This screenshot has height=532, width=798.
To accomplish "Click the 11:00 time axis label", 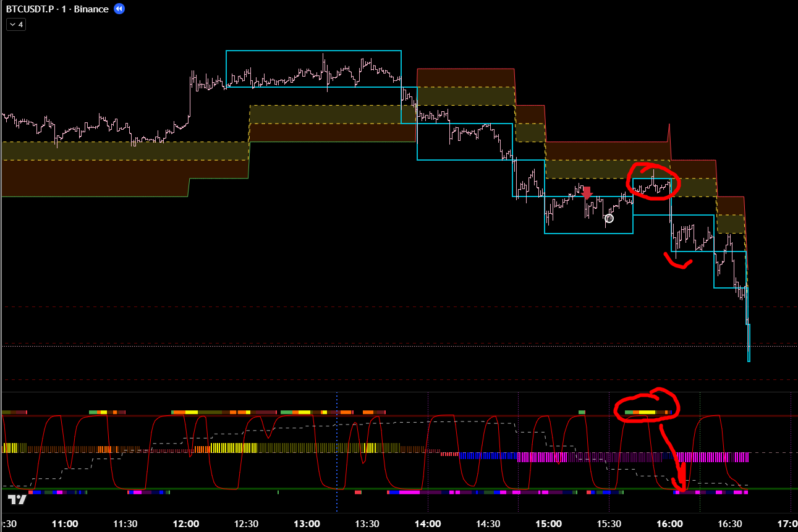I will point(65,523).
